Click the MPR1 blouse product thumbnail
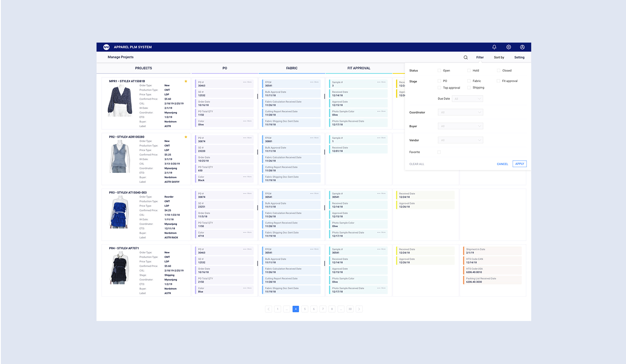The height and width of the screenshot is (364, 626). (x=120, y=101)
